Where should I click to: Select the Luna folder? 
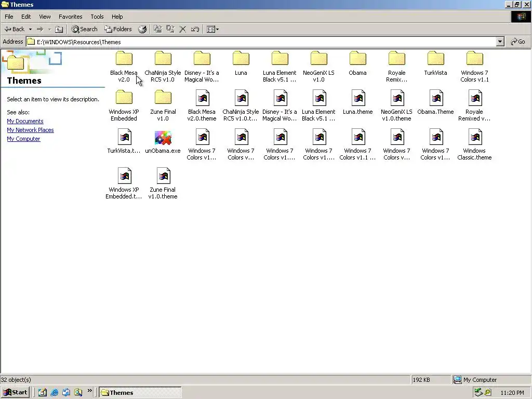point(241,63)
